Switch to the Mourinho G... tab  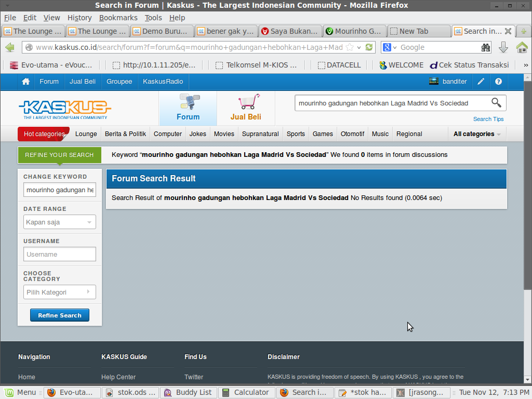(354, 31)
